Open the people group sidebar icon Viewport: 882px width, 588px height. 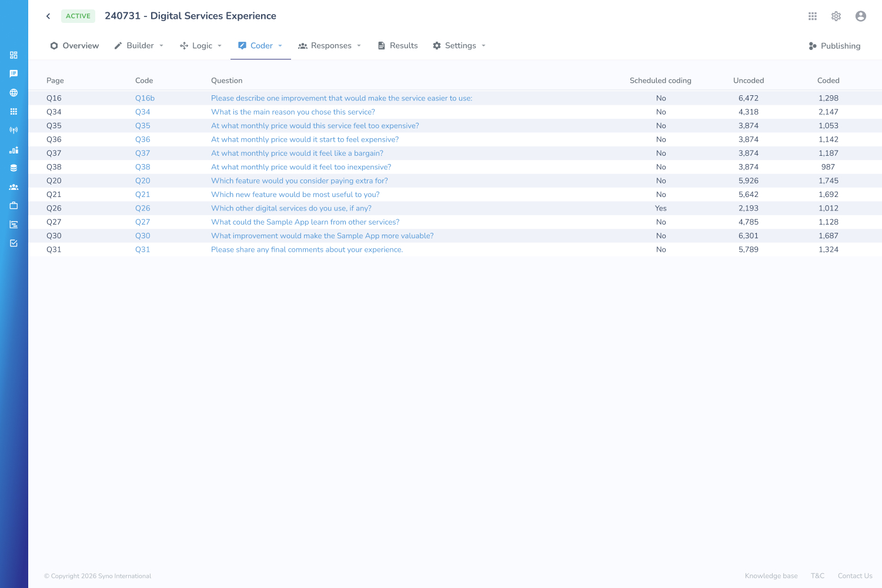[x=14, y=187]
